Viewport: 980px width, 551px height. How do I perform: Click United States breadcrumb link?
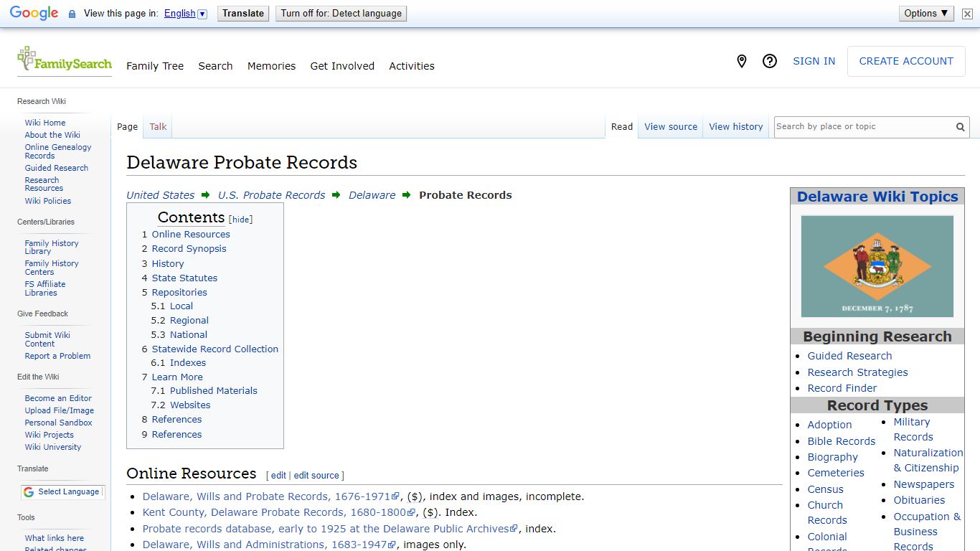pyautogui.click(x=161, y=195)
